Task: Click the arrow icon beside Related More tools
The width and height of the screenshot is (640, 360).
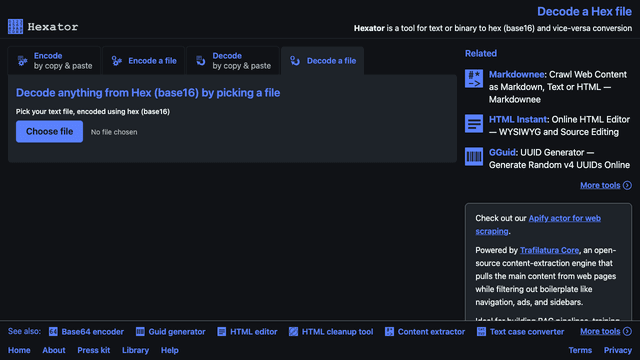Action: [628, 185]
